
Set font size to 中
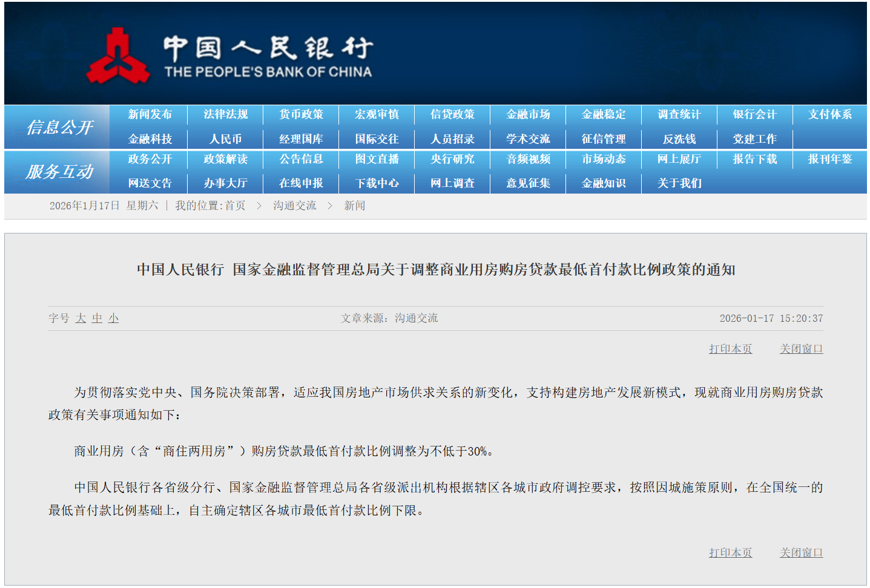pyautogui.click(x=97, y=318)
